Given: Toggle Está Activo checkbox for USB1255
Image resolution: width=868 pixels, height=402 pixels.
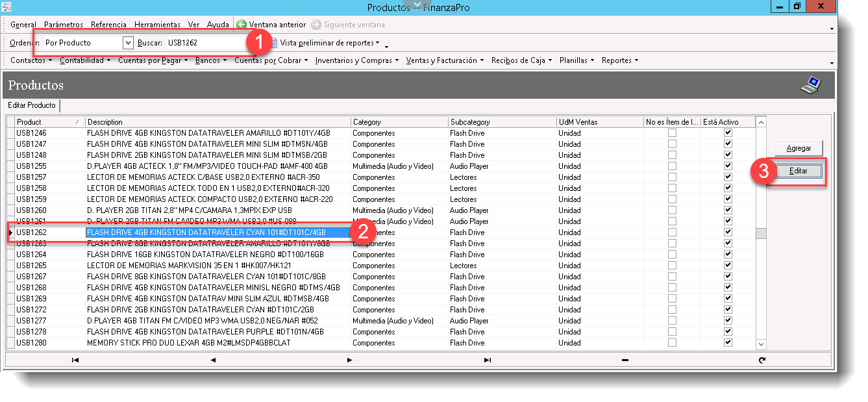Looking at the screenshot, I should point(728,166).
